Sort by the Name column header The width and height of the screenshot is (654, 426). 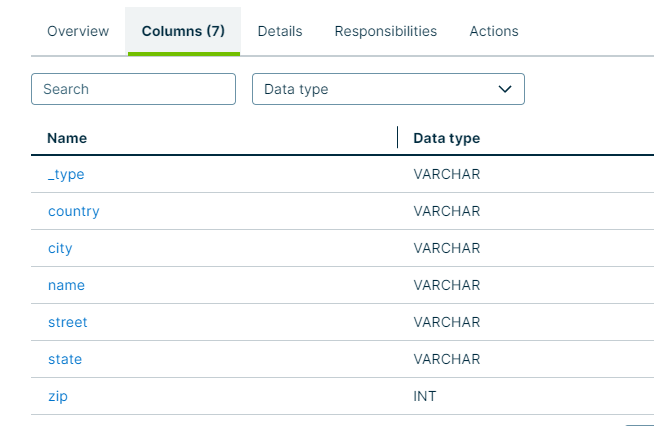click(x=67, y=138)
